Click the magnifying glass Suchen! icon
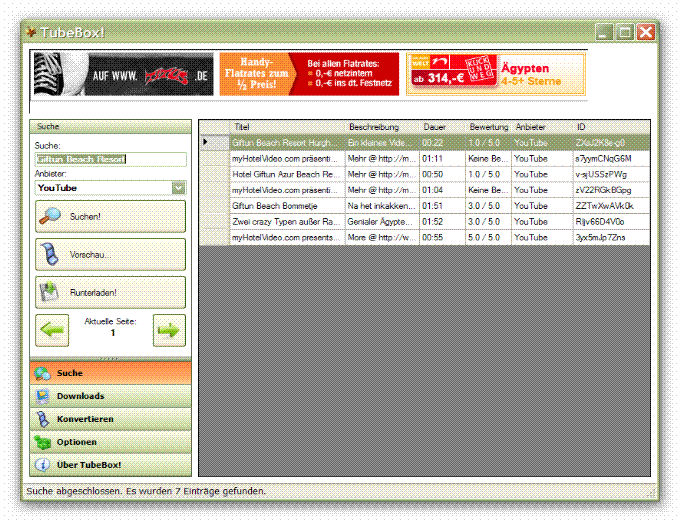680x520 pixels. pos(50,215)
